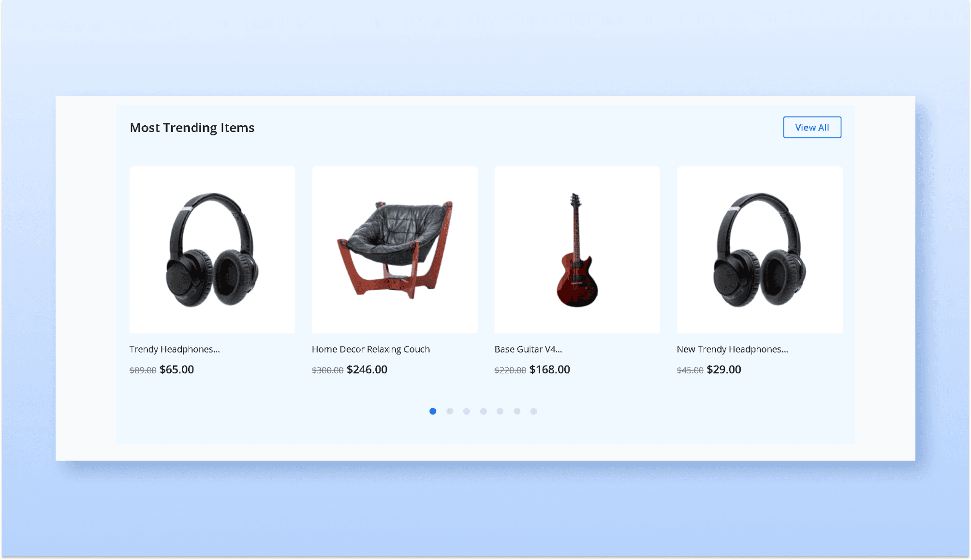Open the Trendy Headphones... title link
Viewport: 971px width, 560px height.
pyautogui.click(x=175, y=349)
